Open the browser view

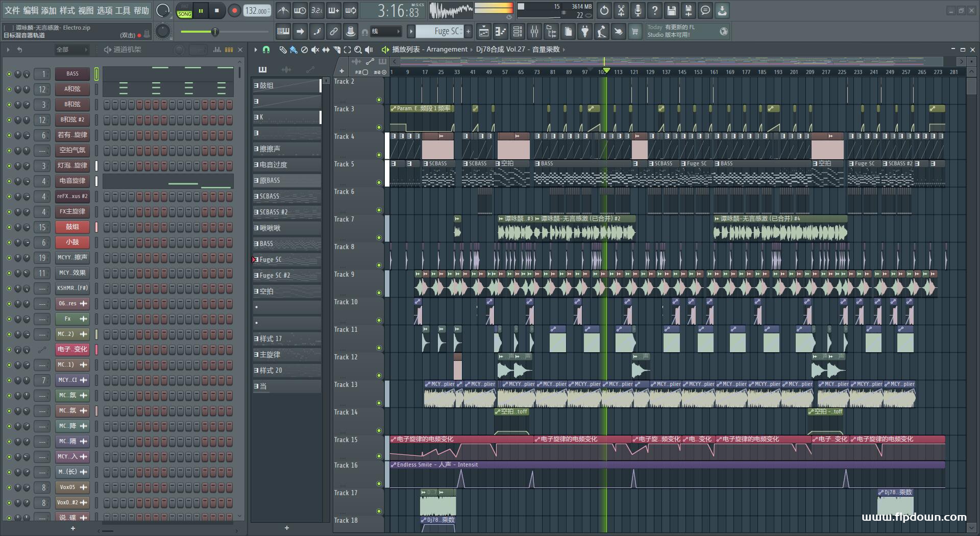(x=551, y=32)
